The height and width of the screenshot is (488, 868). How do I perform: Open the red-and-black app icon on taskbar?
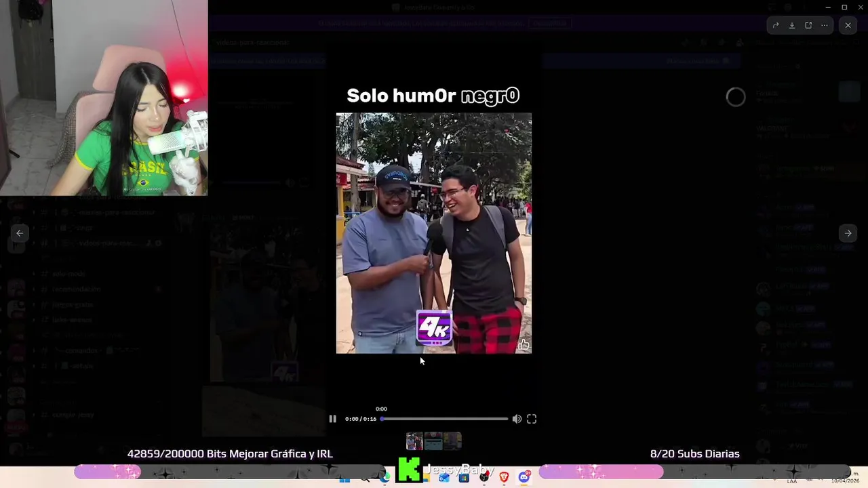click(x=484, y=477)
